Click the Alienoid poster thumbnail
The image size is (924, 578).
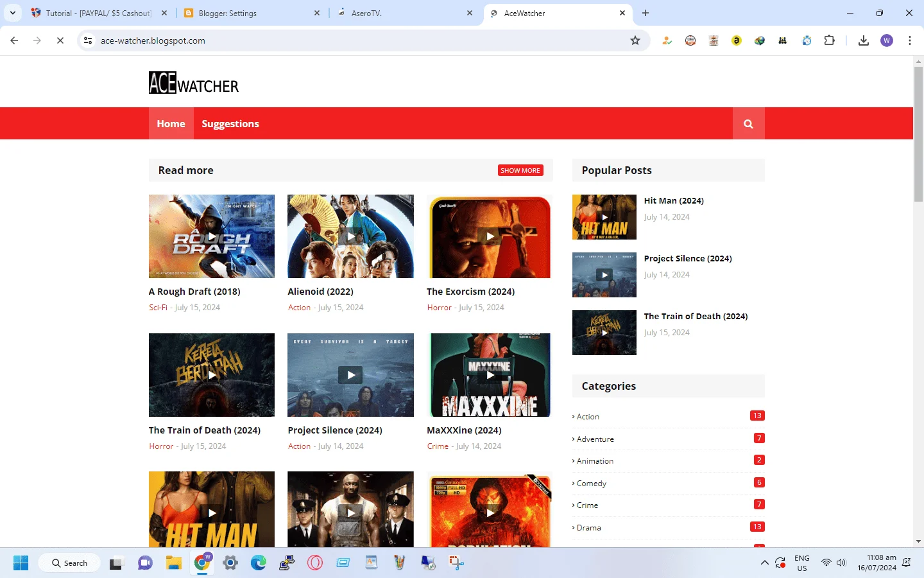[350, 236]
